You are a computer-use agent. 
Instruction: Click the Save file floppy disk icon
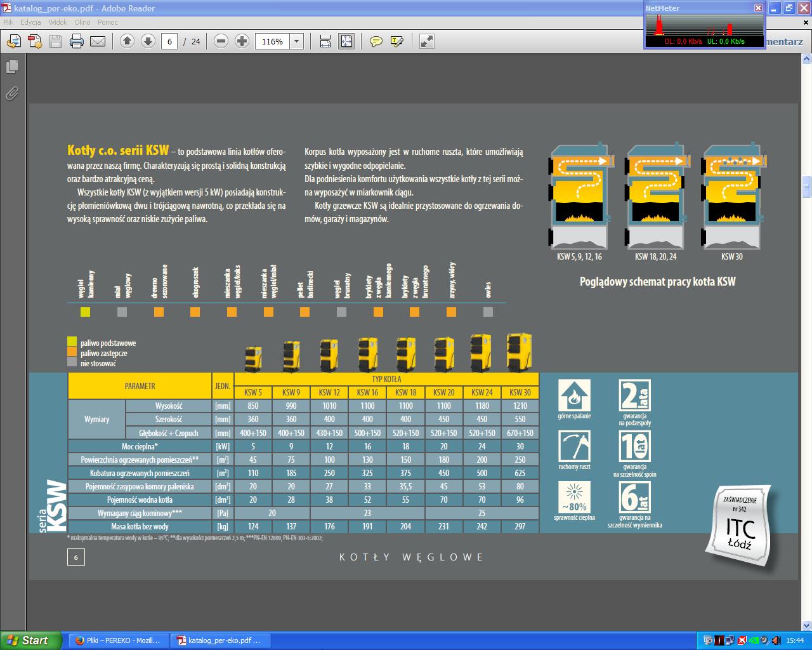[x=56, y=41]
